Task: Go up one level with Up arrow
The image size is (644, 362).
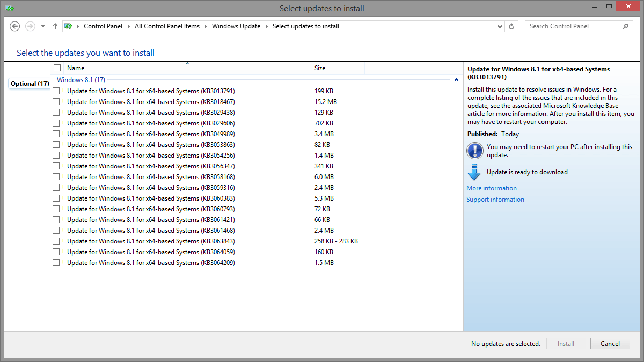Action: tap(55, 26)
